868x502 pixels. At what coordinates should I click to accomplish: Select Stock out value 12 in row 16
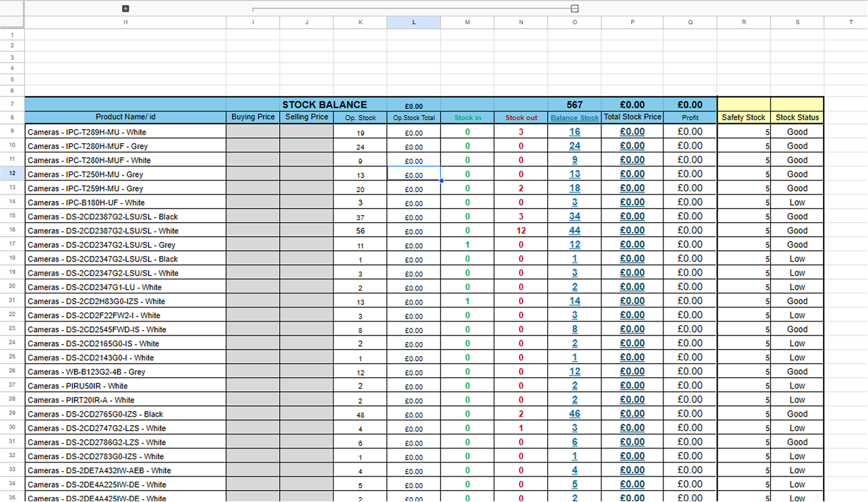coord(521,231)
